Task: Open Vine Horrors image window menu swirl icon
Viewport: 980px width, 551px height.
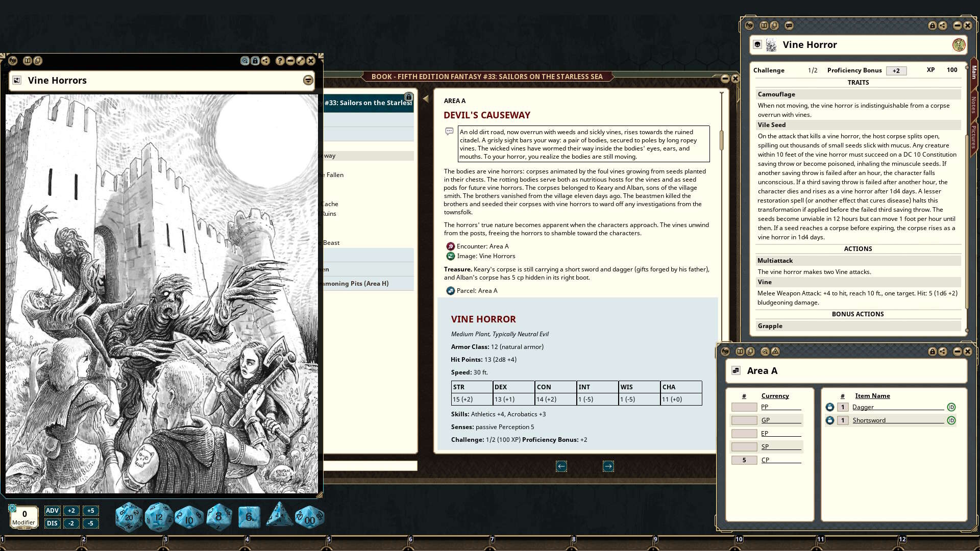Action: (x=13, y=61)
